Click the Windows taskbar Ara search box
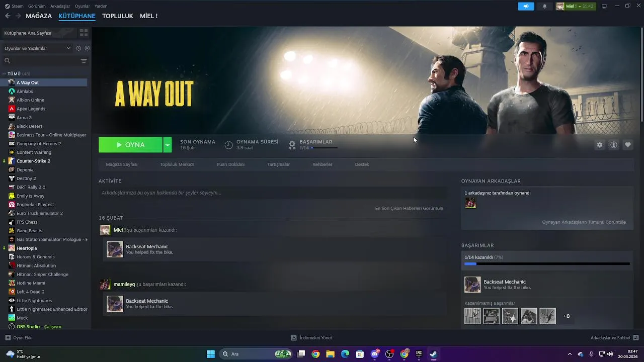The height and width of the screenshot is (362, 644). coord(257,354)
